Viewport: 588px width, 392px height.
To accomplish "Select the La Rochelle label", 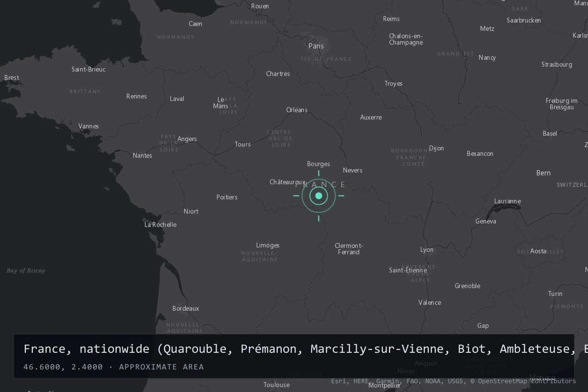I will coord(160,225).
